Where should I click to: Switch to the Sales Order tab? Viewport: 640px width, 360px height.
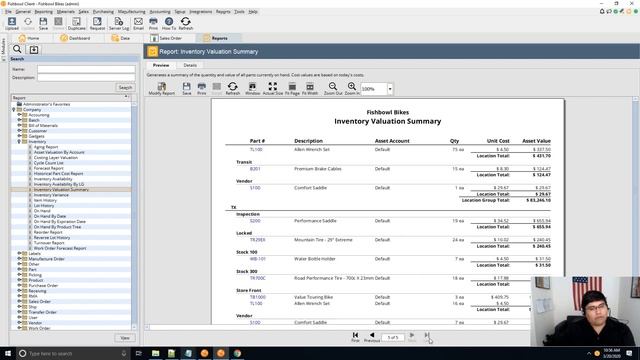[167, 38]
